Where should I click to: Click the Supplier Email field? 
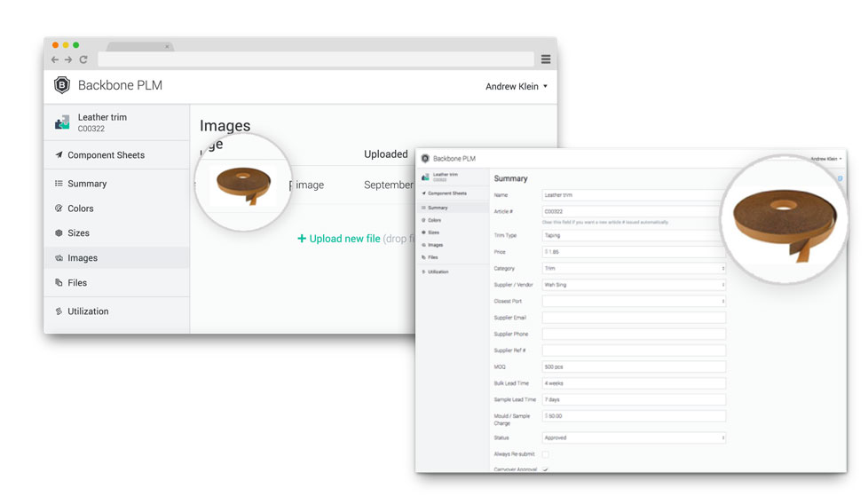(x=634, y=318)
